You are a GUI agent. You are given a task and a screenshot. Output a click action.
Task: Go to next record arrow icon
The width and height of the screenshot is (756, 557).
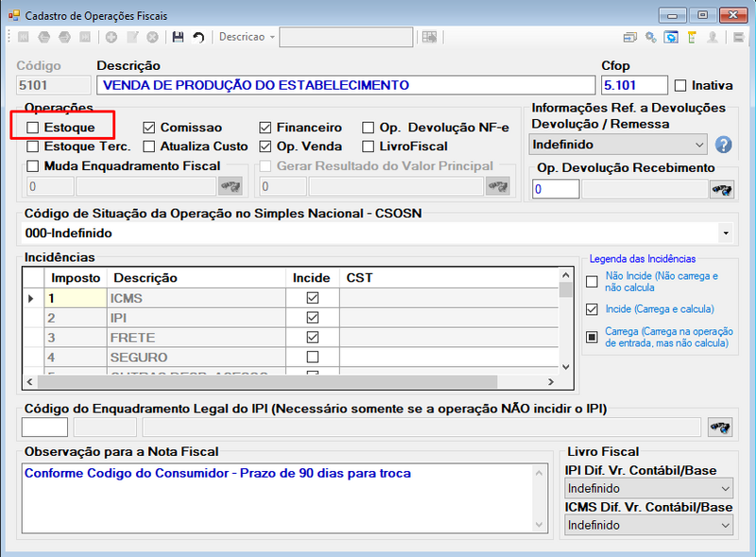coord(64,37)
